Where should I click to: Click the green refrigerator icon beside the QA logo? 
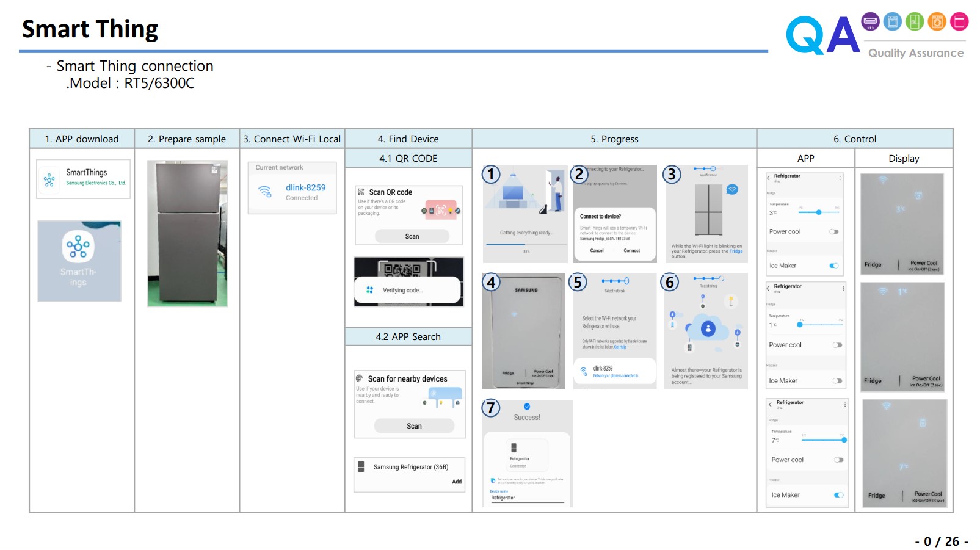(914, 22)
